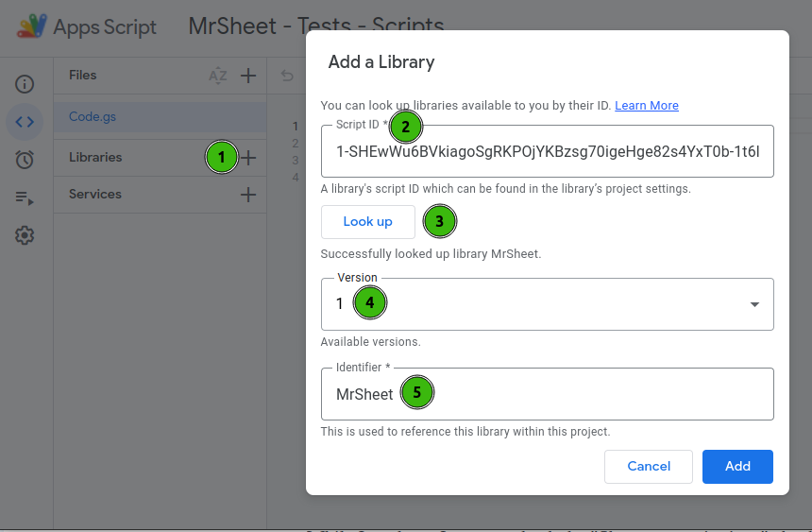Image resolution: width=812 pixels, height=532 pixels.
Task: Click the Script ID input field
Action: pyautogui.click(x=548, y=151)
